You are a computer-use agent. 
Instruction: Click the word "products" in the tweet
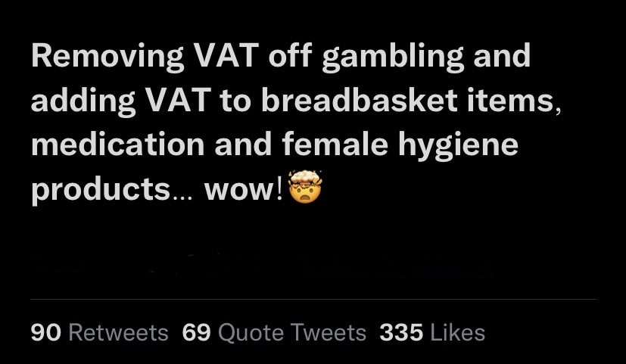(x=101, y=188)
